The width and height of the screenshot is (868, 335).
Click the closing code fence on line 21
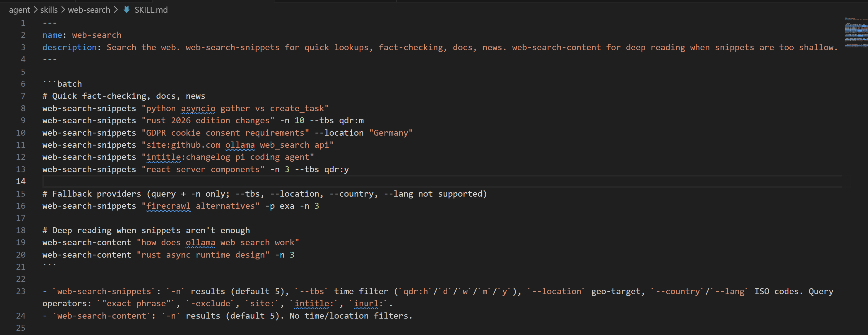[x=50, y=266]
